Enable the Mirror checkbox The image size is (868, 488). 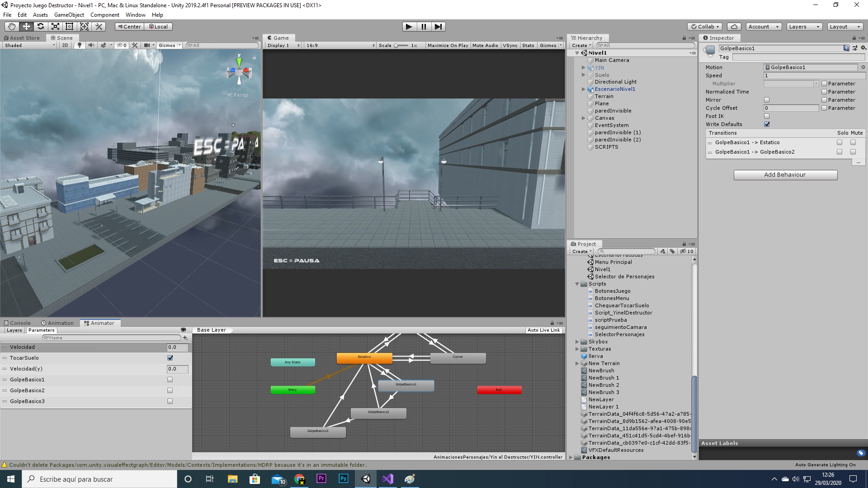pyautogui.click(x=767, y=100)
